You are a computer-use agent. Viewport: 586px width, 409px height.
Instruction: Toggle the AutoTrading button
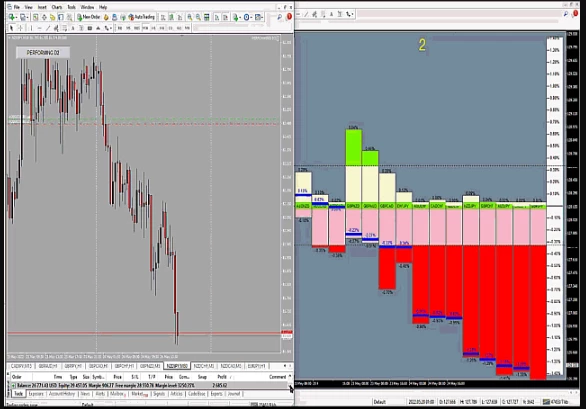click(141, 17)
